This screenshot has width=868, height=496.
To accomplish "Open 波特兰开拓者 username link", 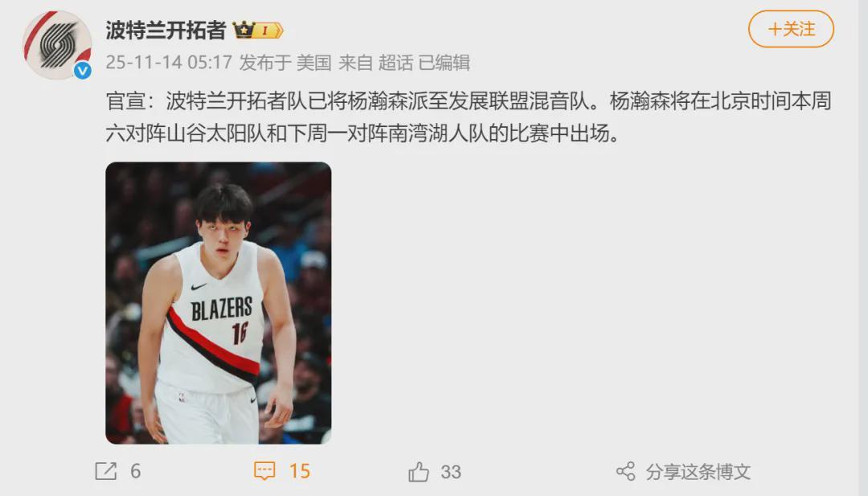I will pyautogui.click(x=166, y=30).
